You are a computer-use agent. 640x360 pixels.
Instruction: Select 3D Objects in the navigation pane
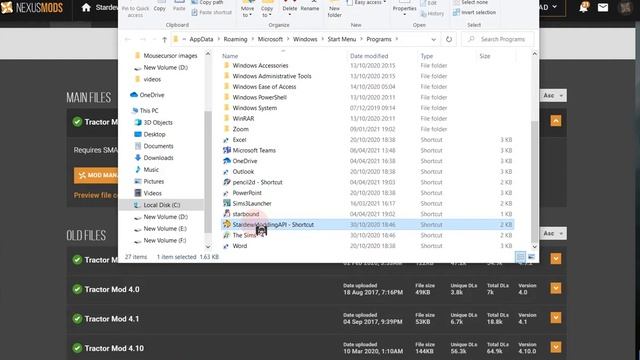(153, 122)
